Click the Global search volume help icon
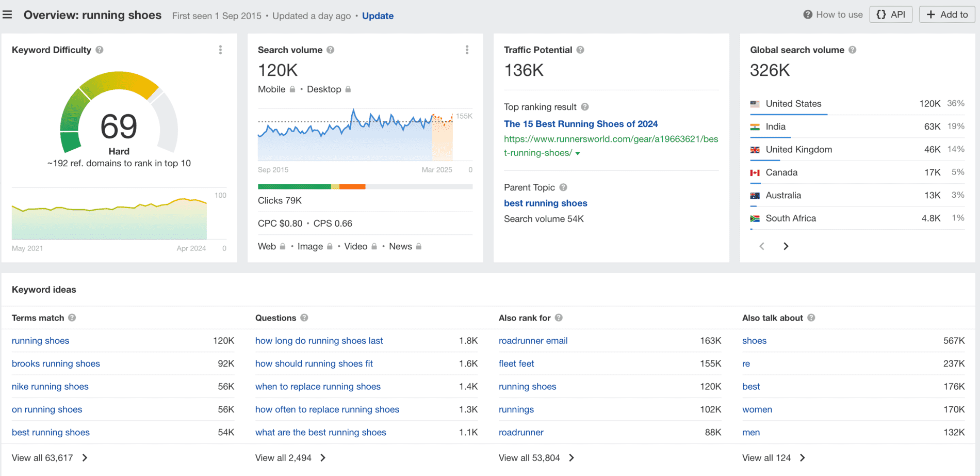 pos(853,50)
